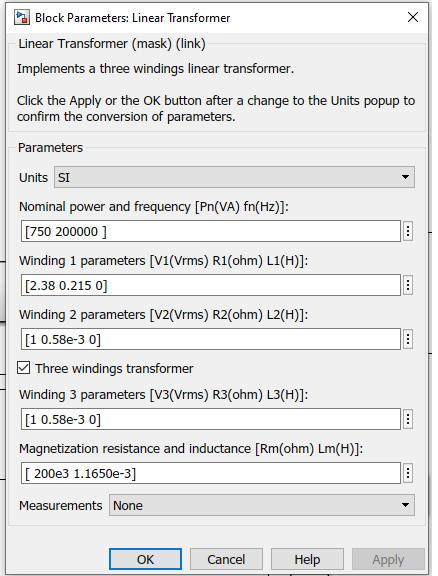Click the Cancel button
This screenshot has width=438, height=576.
click(226, 559)
